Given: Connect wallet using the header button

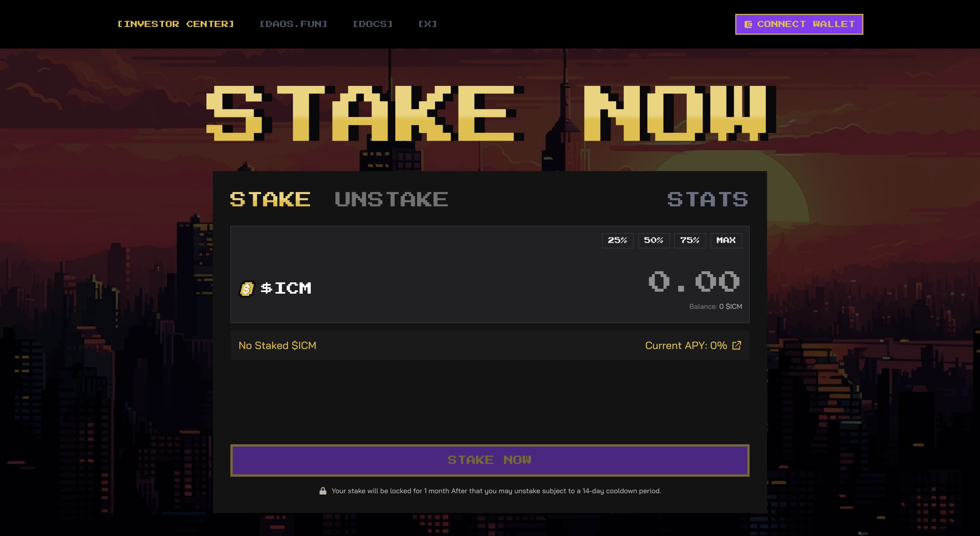Looking at the screenshot, I should [799, 24].
